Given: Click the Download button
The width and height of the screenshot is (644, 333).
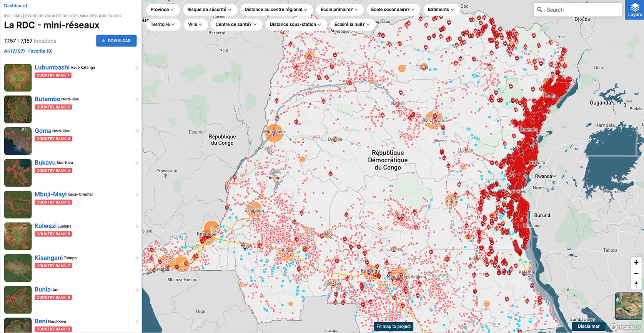Looking at the screenshot, I should pyautogui.click(x=116, y=41).
